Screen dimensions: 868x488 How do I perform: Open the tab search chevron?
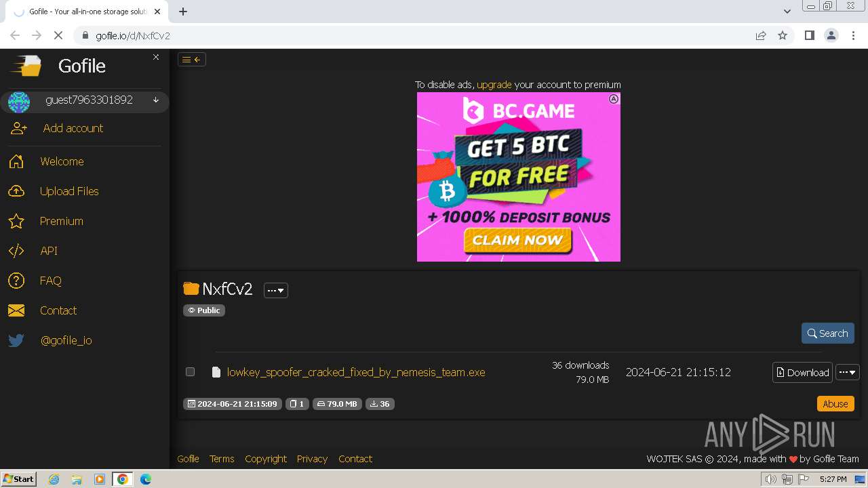[x=787, y=12]
